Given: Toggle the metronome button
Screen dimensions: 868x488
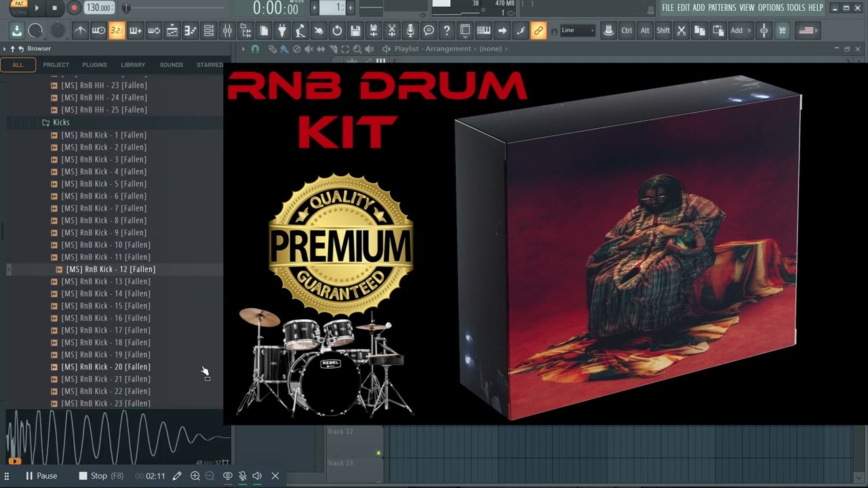Looking at the screenshot, I should click(x=80, y=30).
